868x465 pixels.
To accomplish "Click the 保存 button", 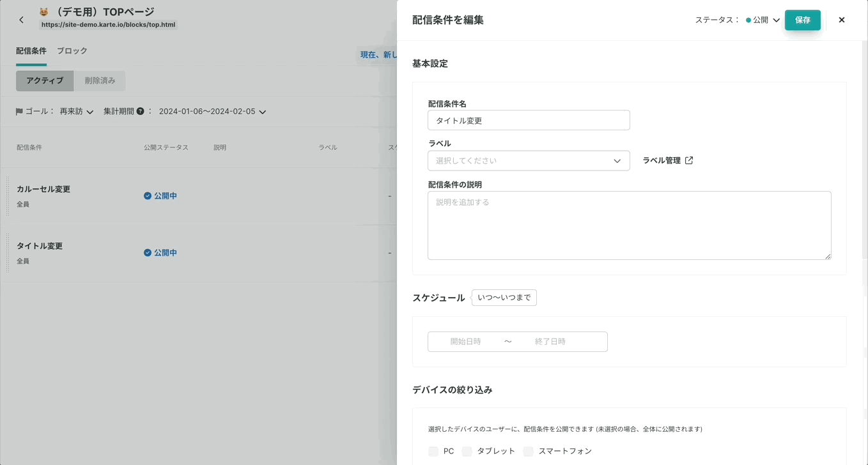I will coord(803,20).
